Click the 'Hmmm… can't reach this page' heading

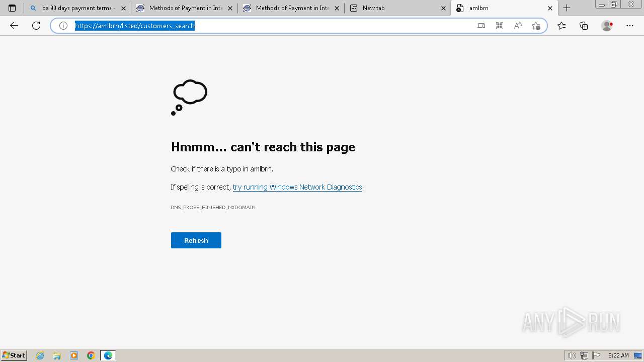click(263, 147)
